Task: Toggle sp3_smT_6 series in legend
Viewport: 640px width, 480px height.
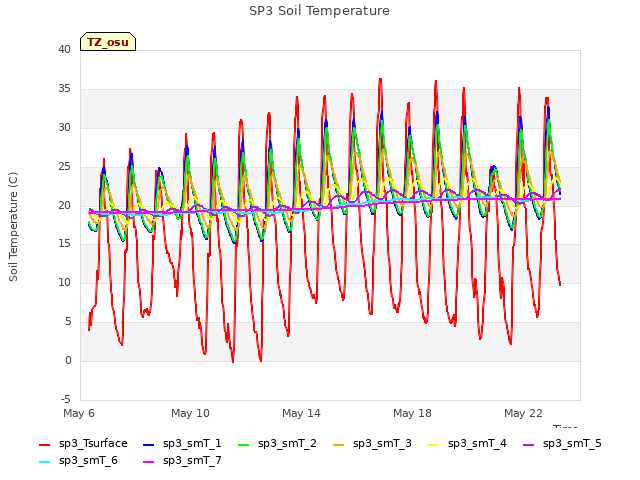Action: coord(78,461)
